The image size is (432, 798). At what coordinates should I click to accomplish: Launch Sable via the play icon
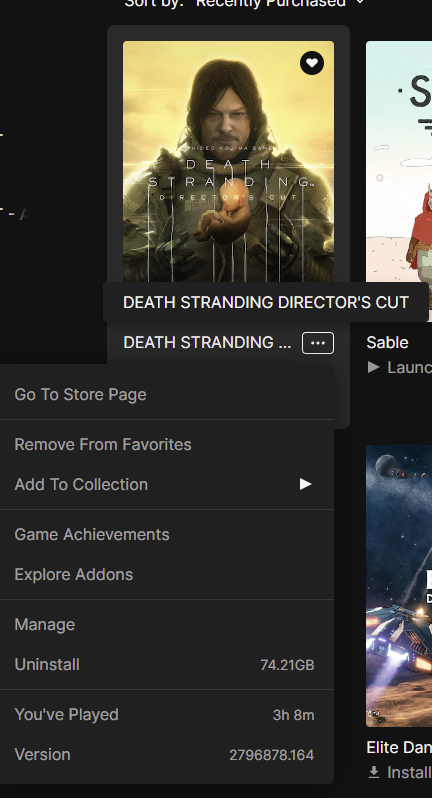coord(373,367)
